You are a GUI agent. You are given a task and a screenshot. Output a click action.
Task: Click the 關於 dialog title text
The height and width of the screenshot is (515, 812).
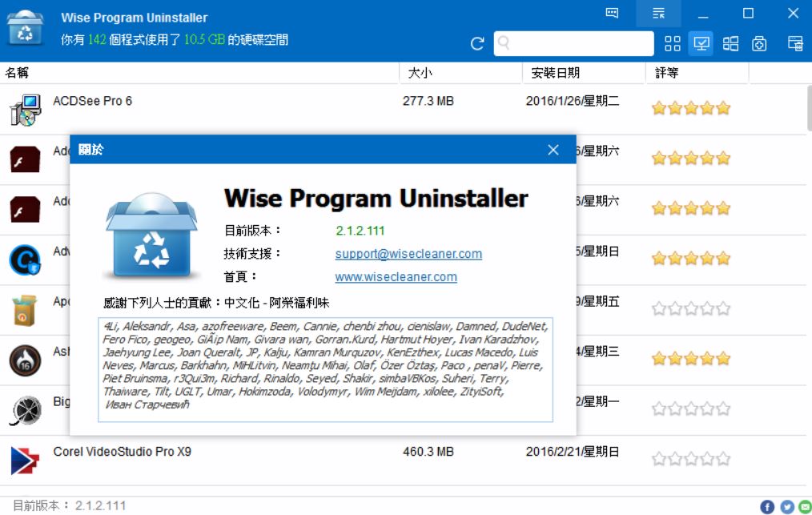pos(90,150)
